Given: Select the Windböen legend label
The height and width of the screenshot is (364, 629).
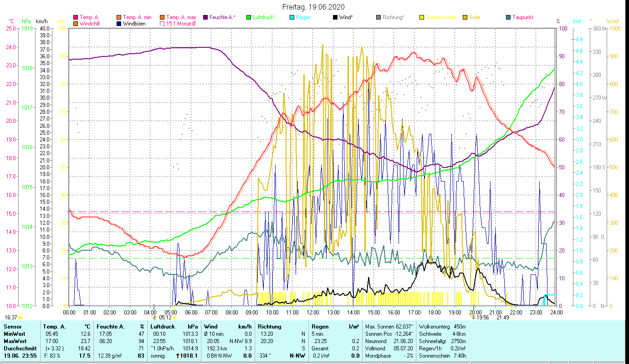Looking at the screenshot, I should click(x=134, y=23).
